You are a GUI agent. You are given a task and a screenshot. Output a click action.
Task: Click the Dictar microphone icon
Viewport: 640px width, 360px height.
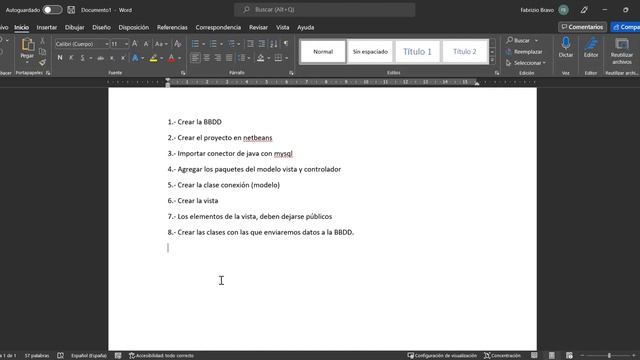pyautogui.click(x=566, y=43)
